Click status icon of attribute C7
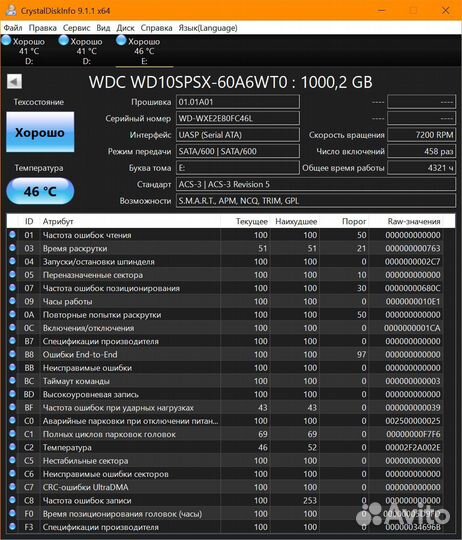 (12, 487)
